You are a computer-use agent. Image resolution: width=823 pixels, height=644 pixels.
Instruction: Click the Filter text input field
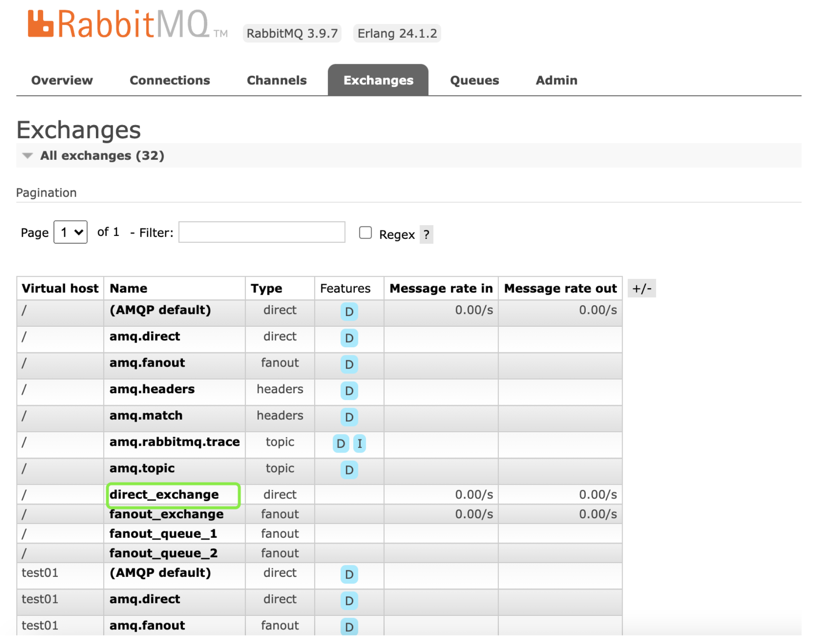[x=262, y=233]
